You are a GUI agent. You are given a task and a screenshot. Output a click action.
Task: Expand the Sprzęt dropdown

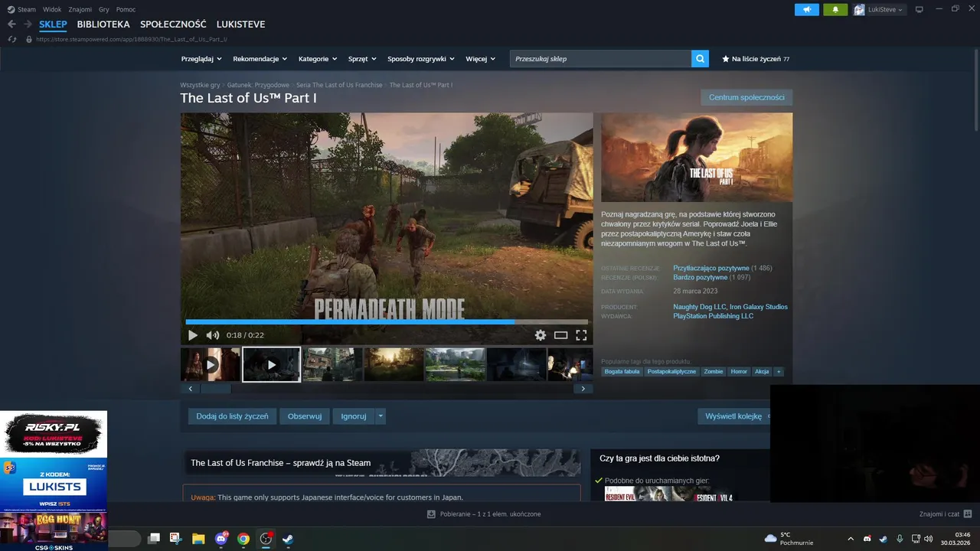[x=362, y=59]
